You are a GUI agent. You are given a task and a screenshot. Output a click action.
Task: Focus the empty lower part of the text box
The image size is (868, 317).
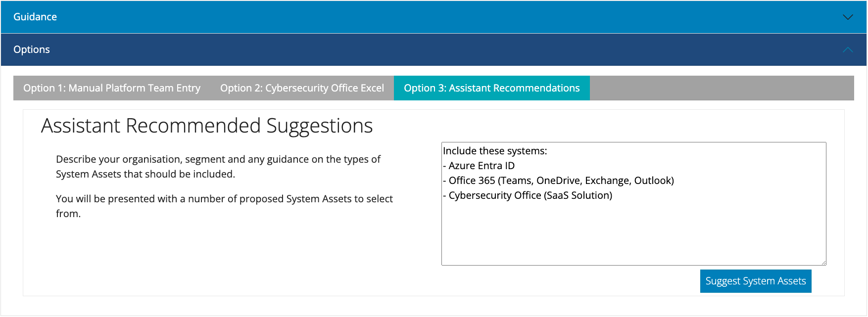(633, 232)
